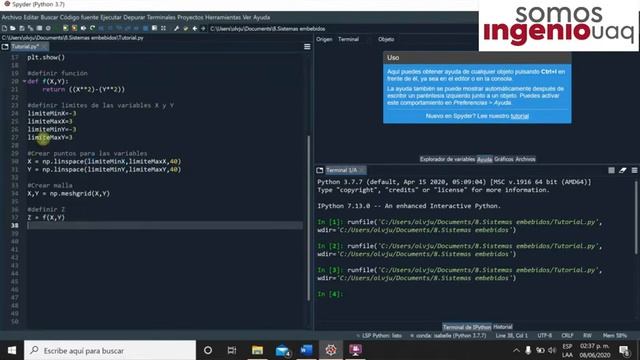The height and width of the screenshot is (360, 640).
Task: Switch to Terminal de IPython tab
Action: (x=467, y=327)
